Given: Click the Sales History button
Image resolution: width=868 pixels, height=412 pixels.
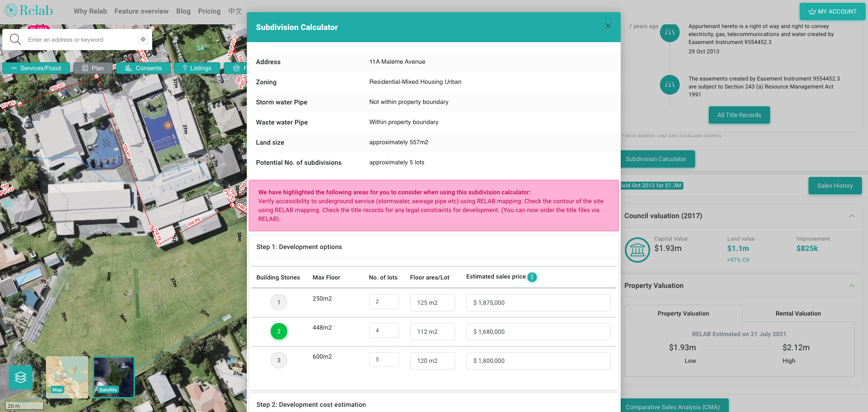Looking at the screenshot, I should click(835, 186).
